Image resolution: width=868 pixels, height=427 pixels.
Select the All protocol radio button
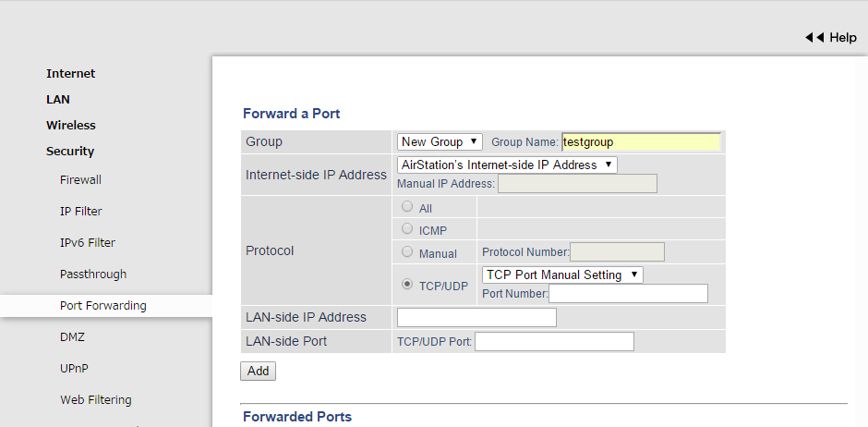[407, 208]
